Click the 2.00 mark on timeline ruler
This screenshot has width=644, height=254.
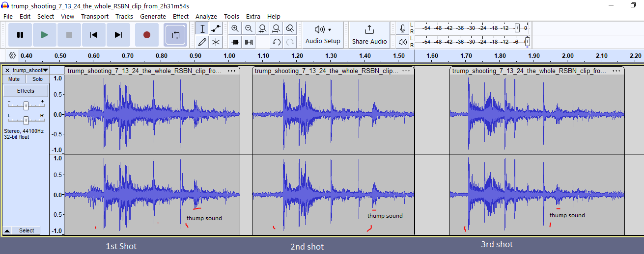[x=568, y=56]
